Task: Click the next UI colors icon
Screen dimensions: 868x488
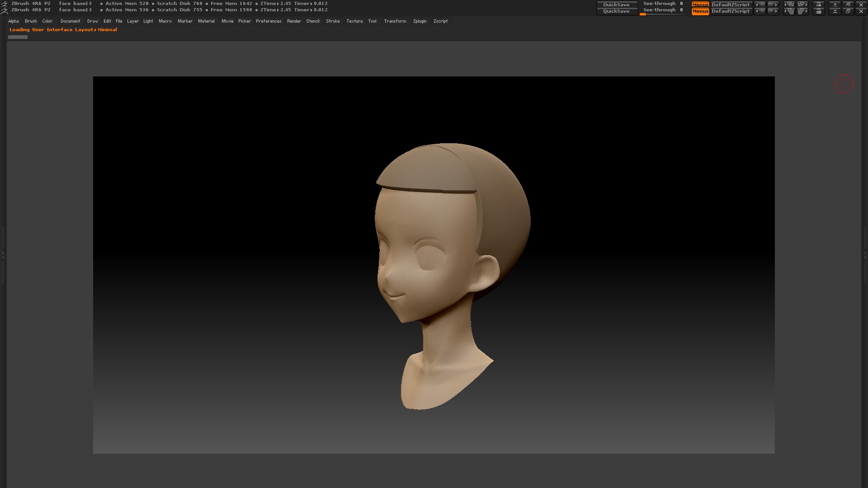Action: 773,11
